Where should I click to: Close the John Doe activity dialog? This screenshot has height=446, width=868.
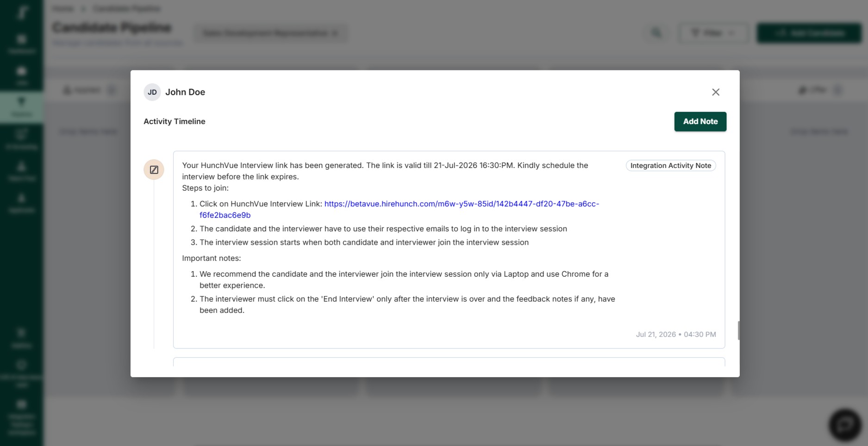716,92
